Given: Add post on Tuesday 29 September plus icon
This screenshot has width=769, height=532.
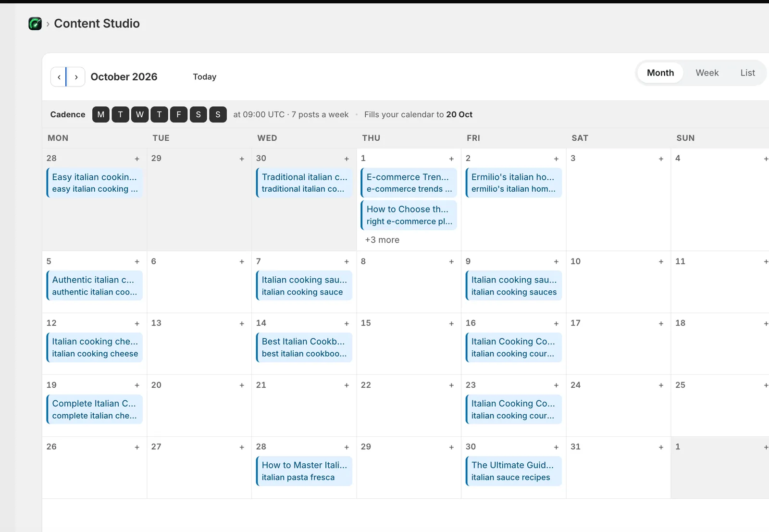Looking at the screenshot, I should point(242,159).
